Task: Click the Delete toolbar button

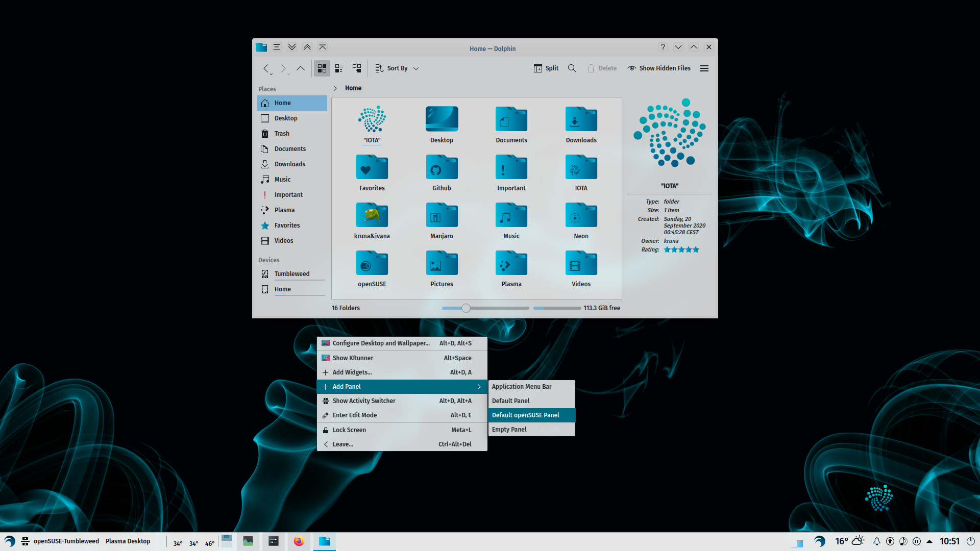Action: click(x=602, y=68)
